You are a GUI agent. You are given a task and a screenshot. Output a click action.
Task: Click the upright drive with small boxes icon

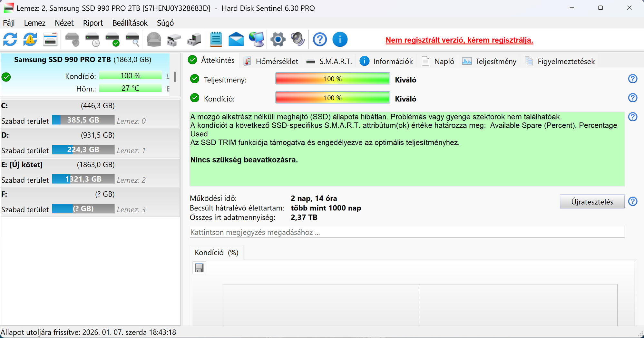[x=194, y=40]
